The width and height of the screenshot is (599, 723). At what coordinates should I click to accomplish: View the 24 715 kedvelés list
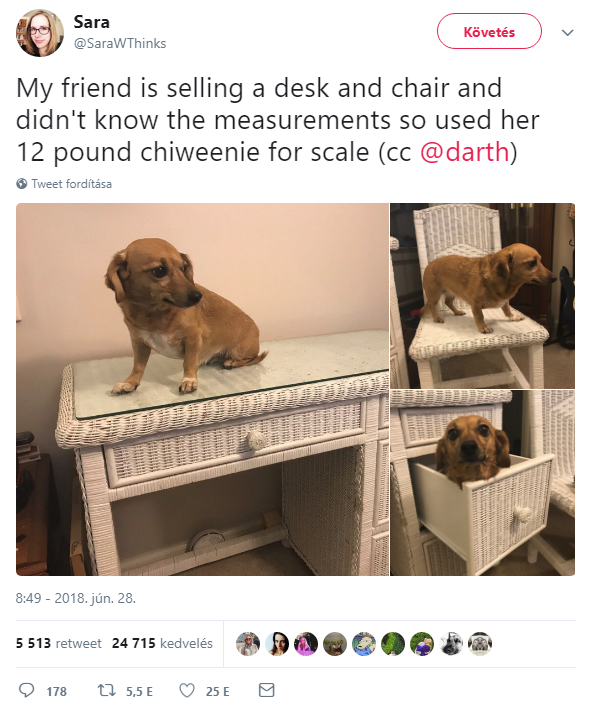(162, 643)
